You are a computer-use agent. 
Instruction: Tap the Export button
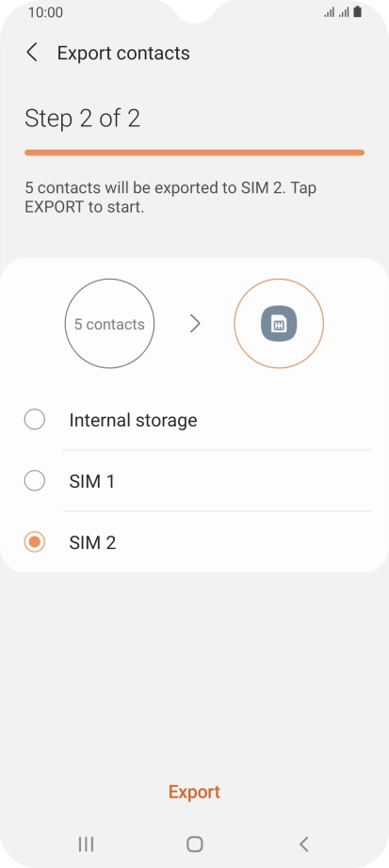[x=194, y=792]
